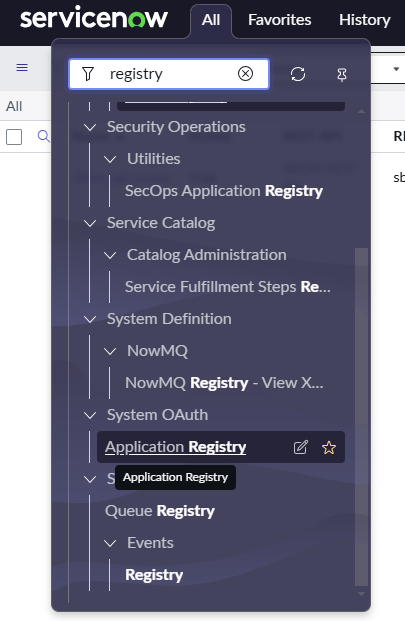Click the filter funnel icon
The image size is (405, 621).
pyautogui.click(x=88, y=74)
